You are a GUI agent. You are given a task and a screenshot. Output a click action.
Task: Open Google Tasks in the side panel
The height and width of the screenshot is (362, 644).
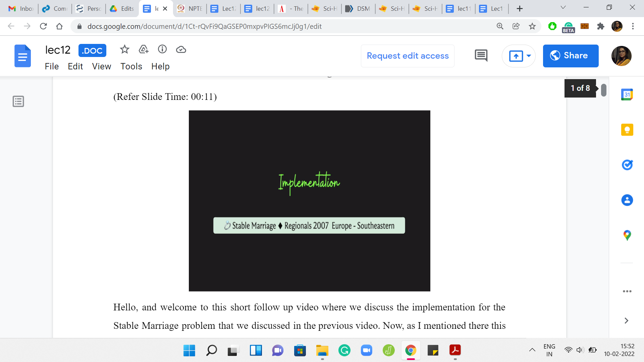coord(627,165)
